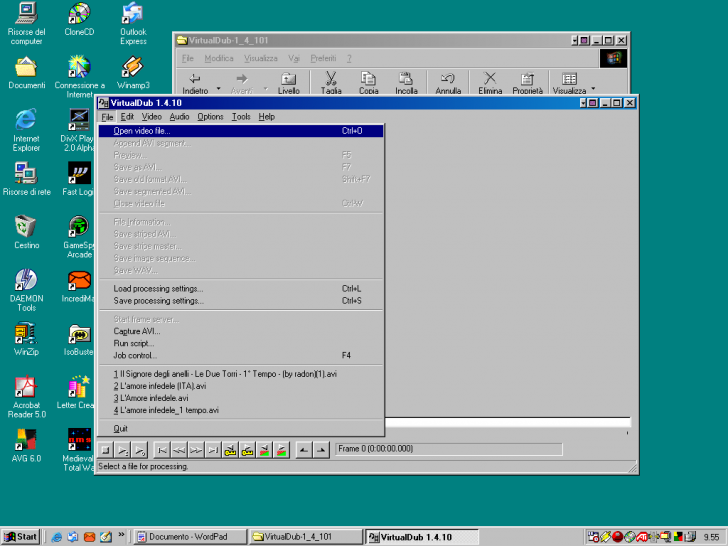Open the Video menu in VirtualDub

[152, 117]
